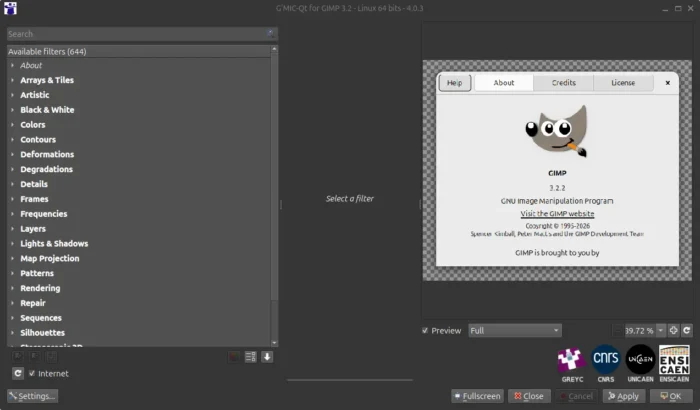Select Lights & Shadows in the filter tree
700x410 pixels.
click(x=54, y=243)
